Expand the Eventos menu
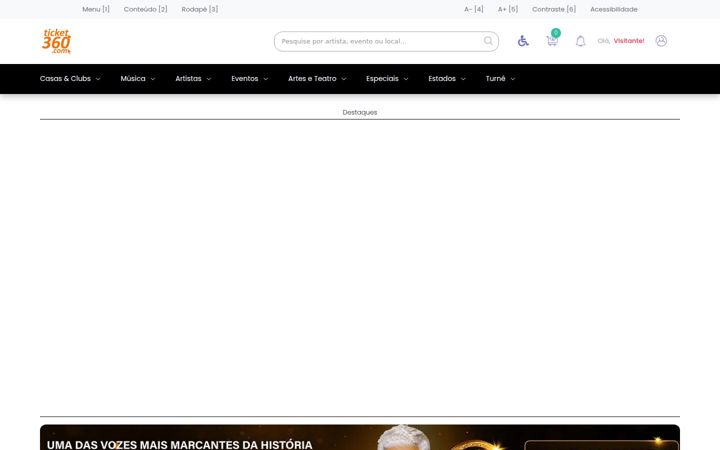The image size is (720, 450). (249, 79)
